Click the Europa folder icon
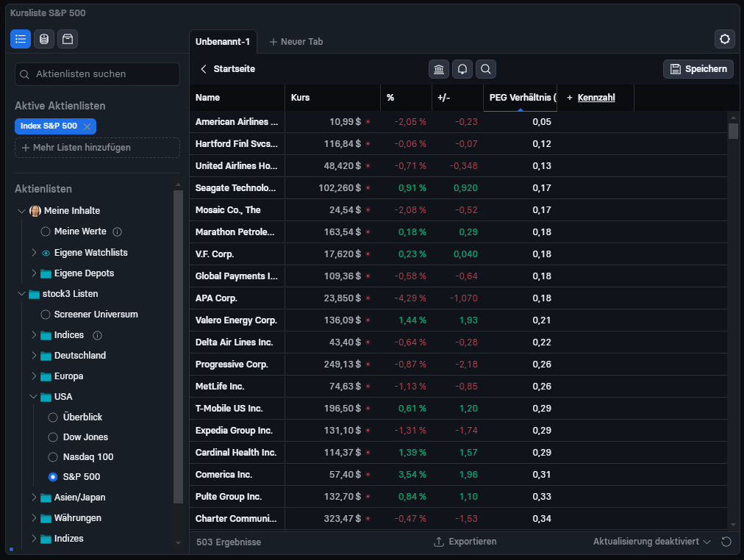 pyautogui.click(x=46, y=376)
